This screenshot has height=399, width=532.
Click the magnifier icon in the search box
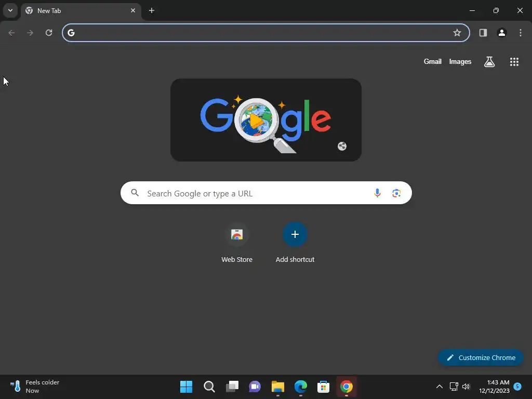click(x=135, y=193)
